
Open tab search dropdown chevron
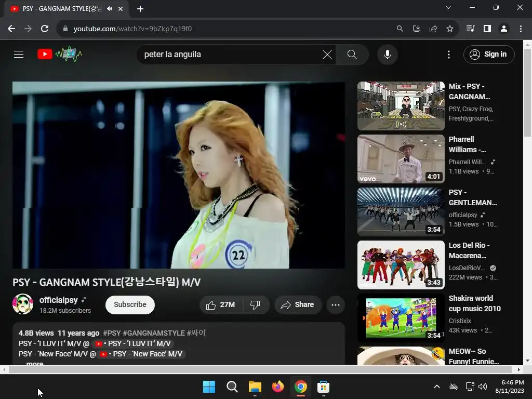point(448,7)
